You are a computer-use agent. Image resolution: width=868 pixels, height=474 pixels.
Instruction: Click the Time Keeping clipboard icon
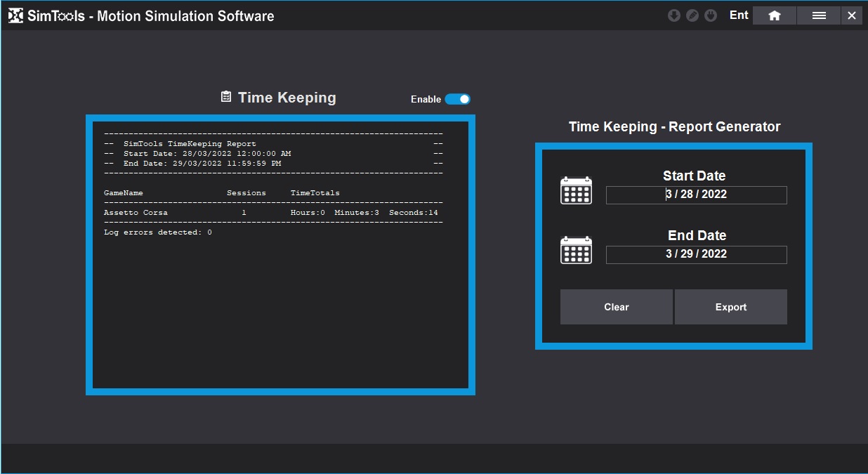click(x=225, y=97)
